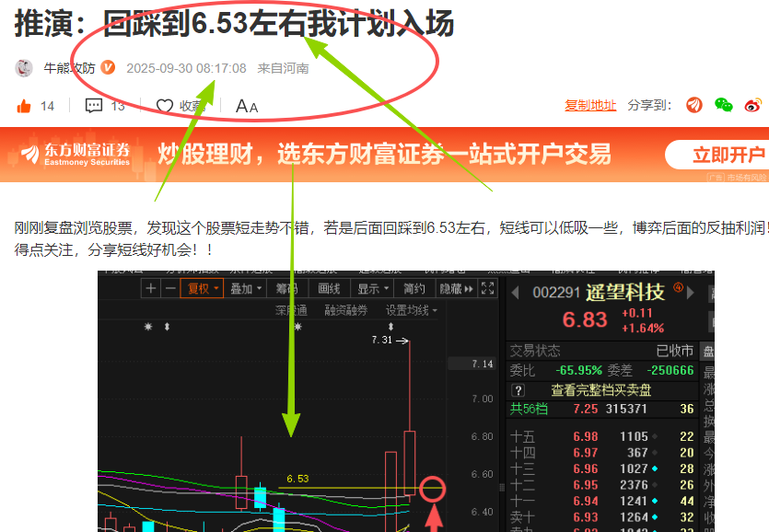This screenshot has height=532, width=769.
Task: Click the 委差 value -250666
Action: coord(670,370)
